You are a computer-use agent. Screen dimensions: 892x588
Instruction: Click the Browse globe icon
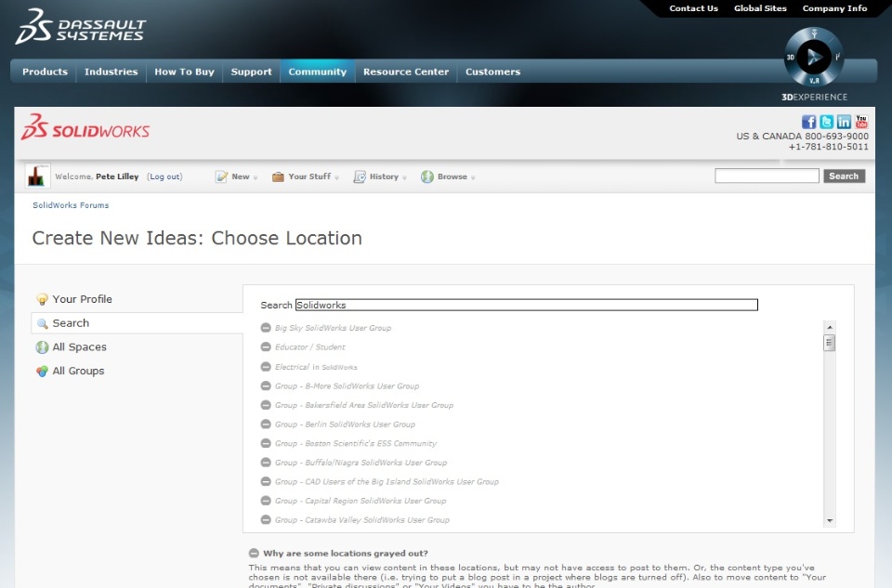point(427,176)
